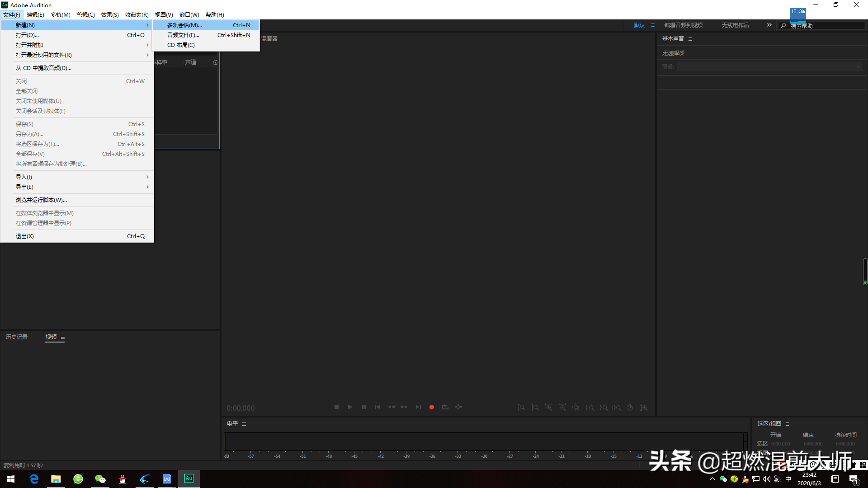Screen dimensions: 868x488
Task: Click the Rewind button
Action: [x=391, y=407]
